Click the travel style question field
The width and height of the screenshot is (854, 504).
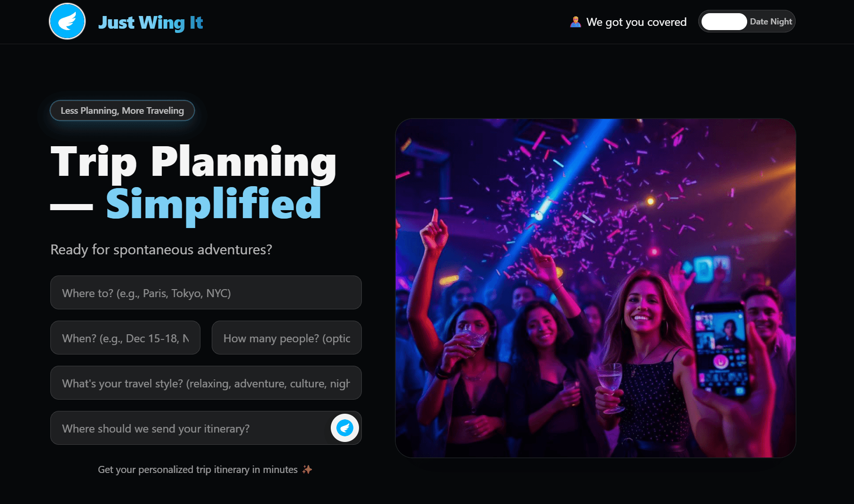click(x=206, y=383)
